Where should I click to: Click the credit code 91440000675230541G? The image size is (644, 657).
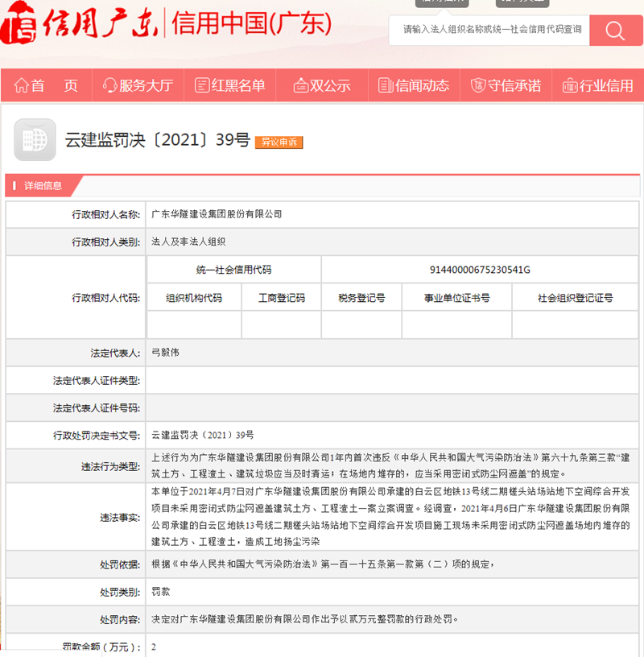pos(480,270)
